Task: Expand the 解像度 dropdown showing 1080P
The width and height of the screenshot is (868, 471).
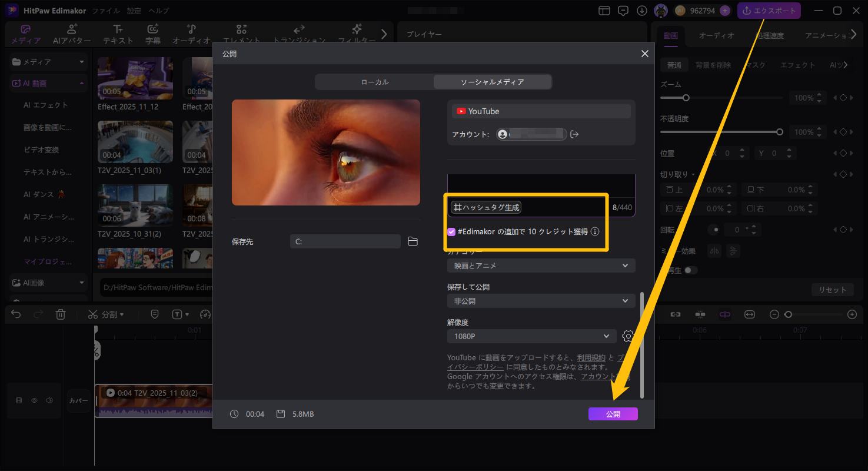Action: point(531,336)
